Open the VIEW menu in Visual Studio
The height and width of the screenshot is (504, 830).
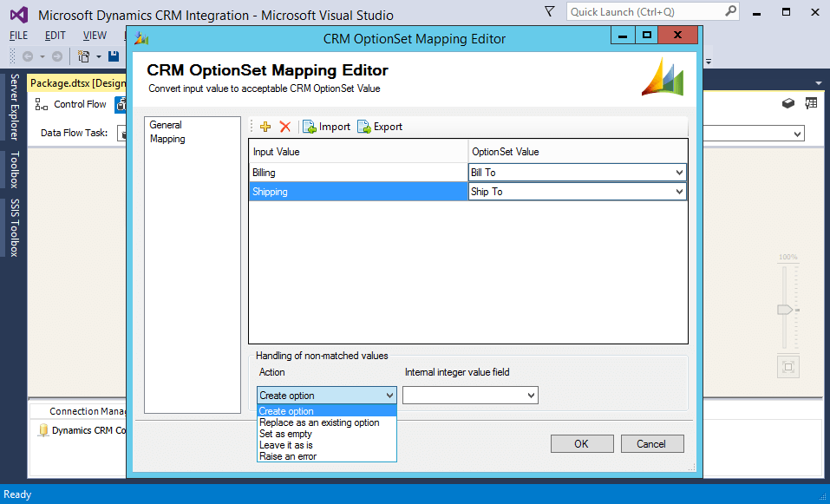tap(95, 36)
